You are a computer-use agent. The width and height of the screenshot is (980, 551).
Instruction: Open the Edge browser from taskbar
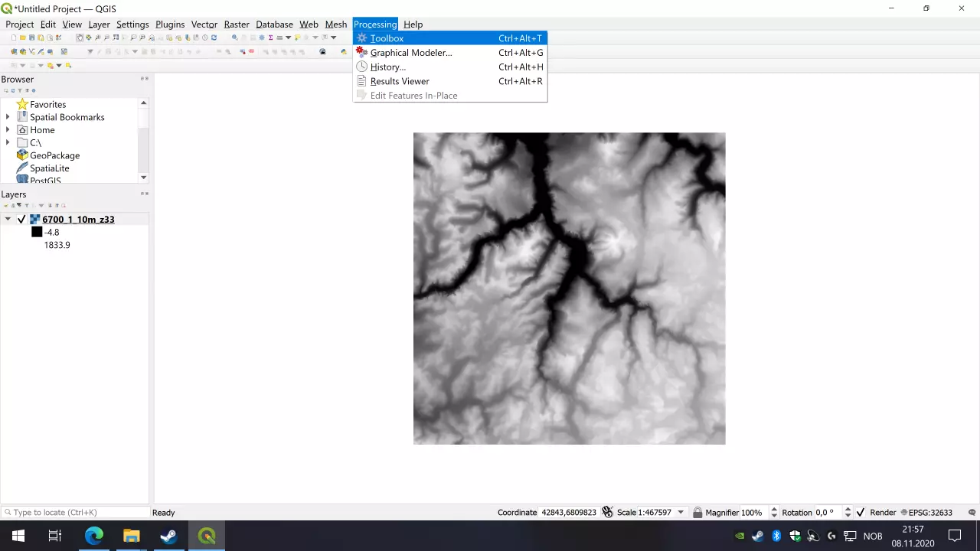[x=94, y=536]
